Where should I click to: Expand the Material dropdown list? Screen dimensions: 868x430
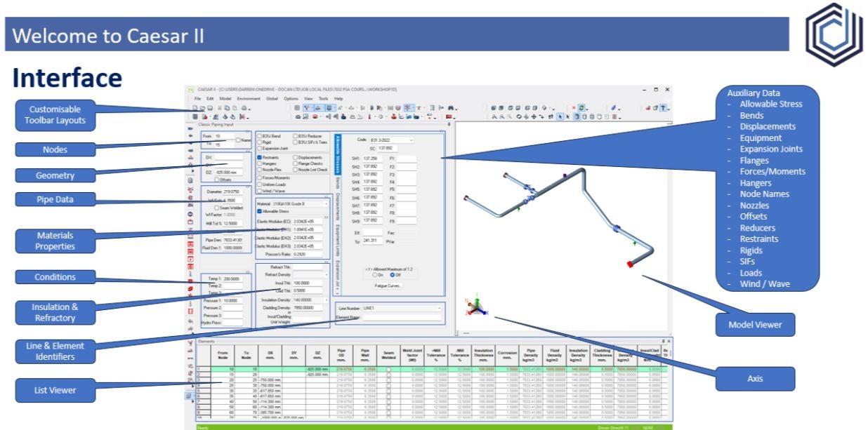326,203
